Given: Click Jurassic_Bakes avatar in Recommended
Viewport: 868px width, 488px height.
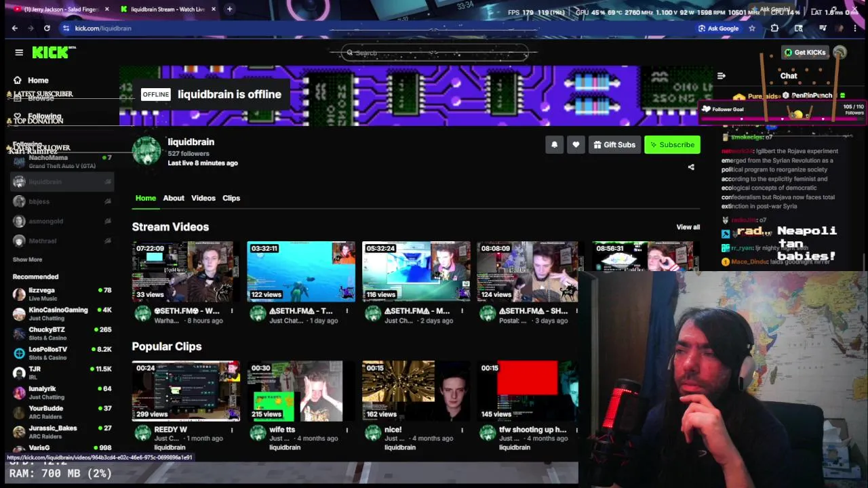Looking at the screenshot, I should pyautogui.click(x=19, y=432).
